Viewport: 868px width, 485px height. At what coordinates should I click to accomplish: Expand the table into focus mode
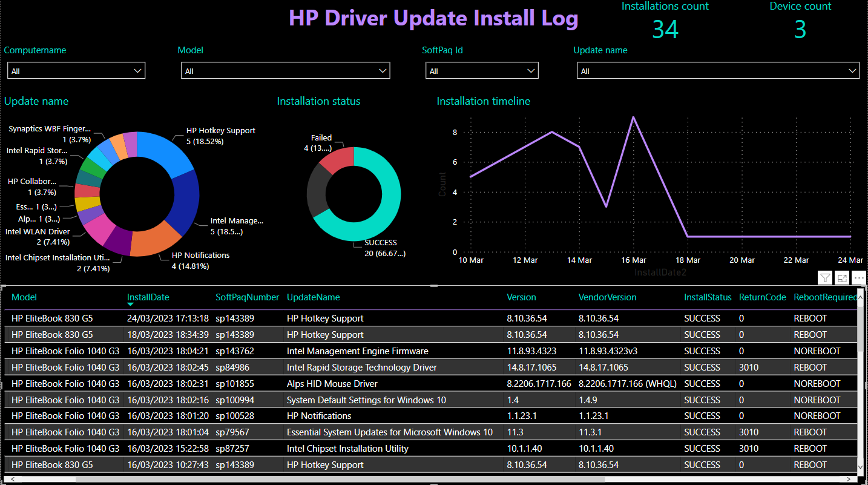click(x=842, y=277)
